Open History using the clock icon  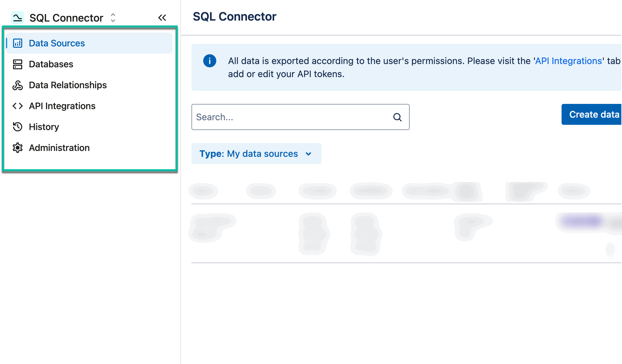click(x=18, y=127)
